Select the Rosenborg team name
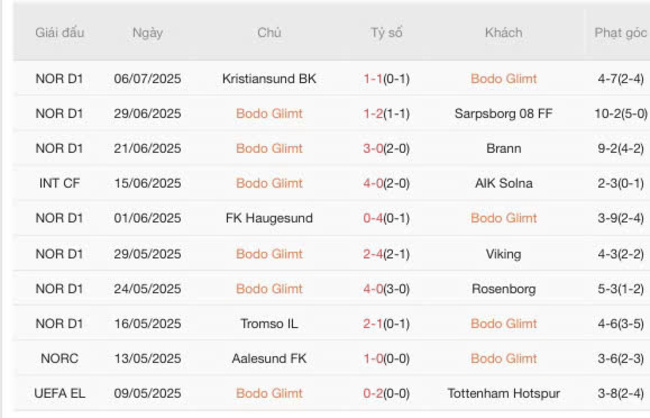 pos(503,289)
